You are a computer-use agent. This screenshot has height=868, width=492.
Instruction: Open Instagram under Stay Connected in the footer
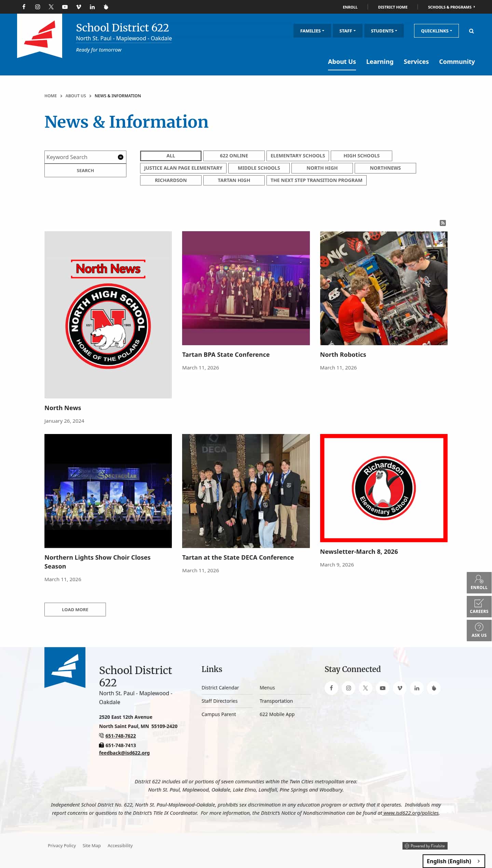(348, 688)
